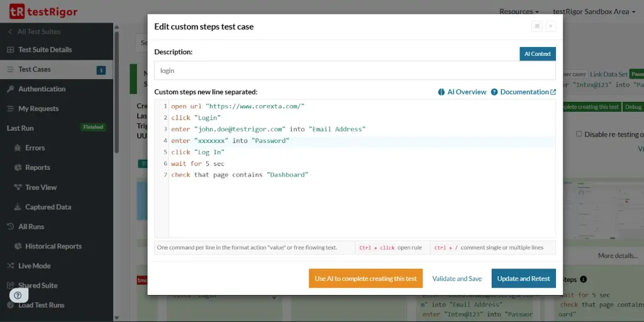Open Errors under Last Run
This screenshot has height=322, width=644.
point(35,148)
